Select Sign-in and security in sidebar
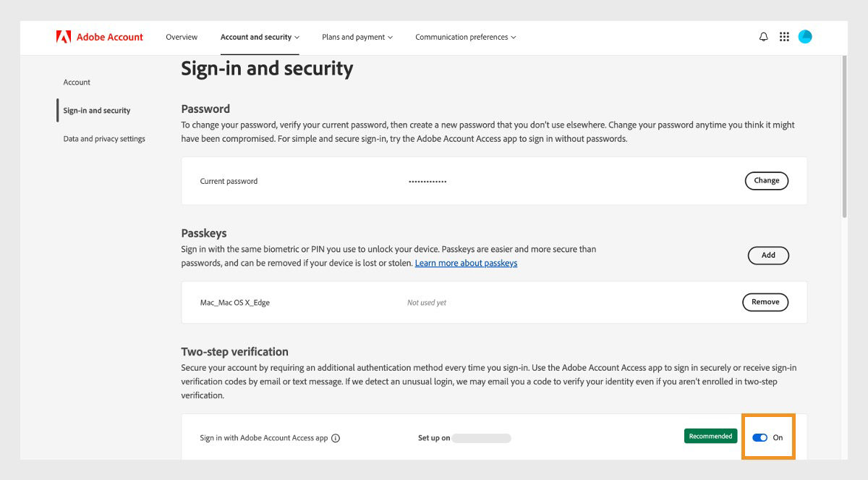 (96, 110)
